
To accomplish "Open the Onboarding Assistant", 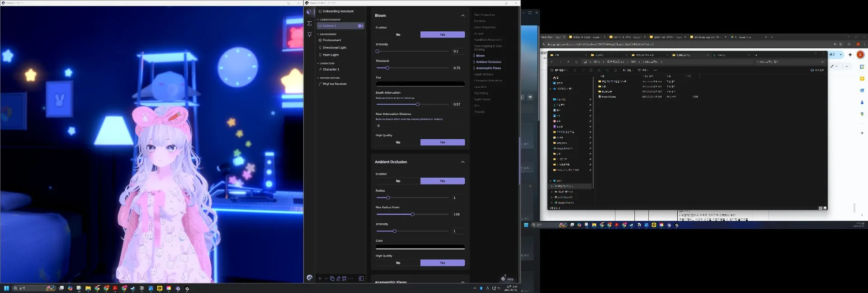I will coord(338,11).
